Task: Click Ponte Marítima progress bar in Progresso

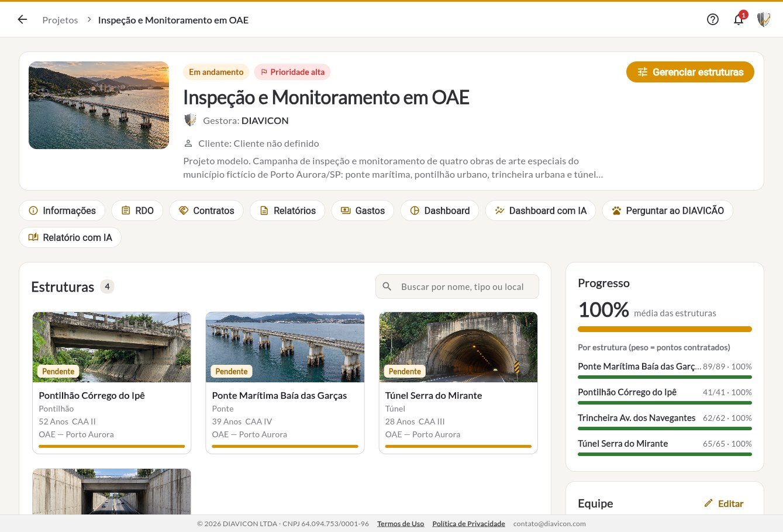Action: coord(665,377)
